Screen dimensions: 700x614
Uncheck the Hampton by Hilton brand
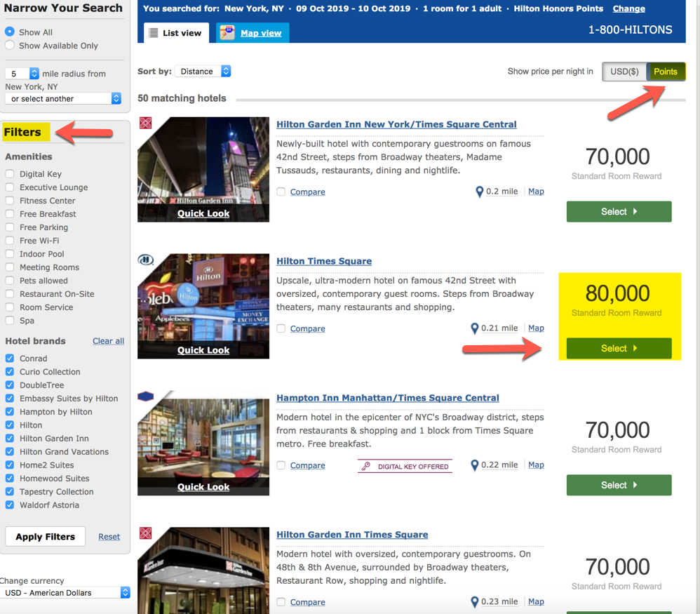point(9,411)
